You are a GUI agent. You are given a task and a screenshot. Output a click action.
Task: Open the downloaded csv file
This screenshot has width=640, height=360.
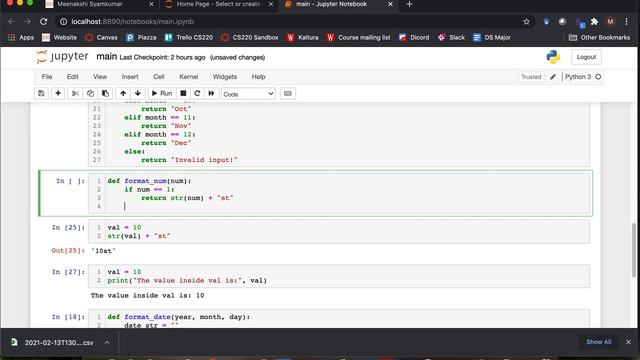tap(53, 342)
